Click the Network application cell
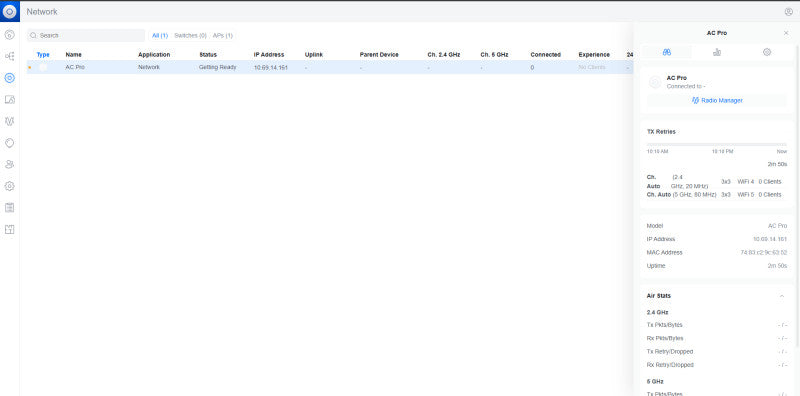The width and height of the screenshot is (800, 396). pos(149,67)
